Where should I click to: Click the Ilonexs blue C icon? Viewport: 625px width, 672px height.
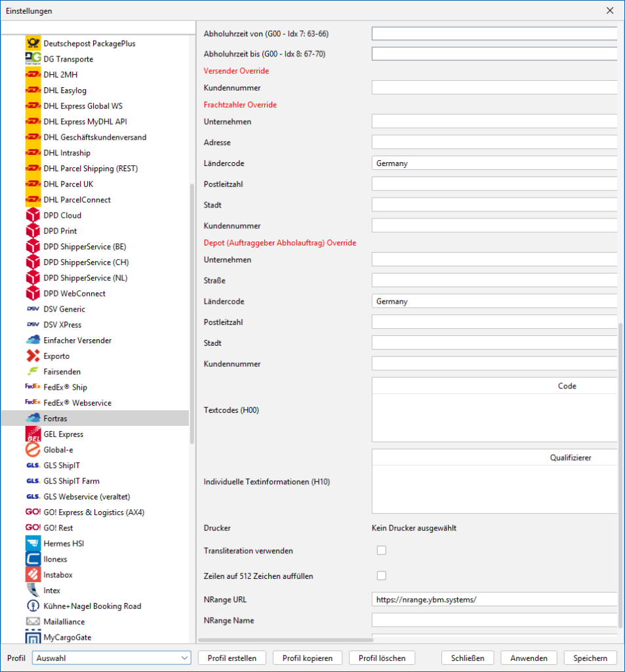coord(33,559)
